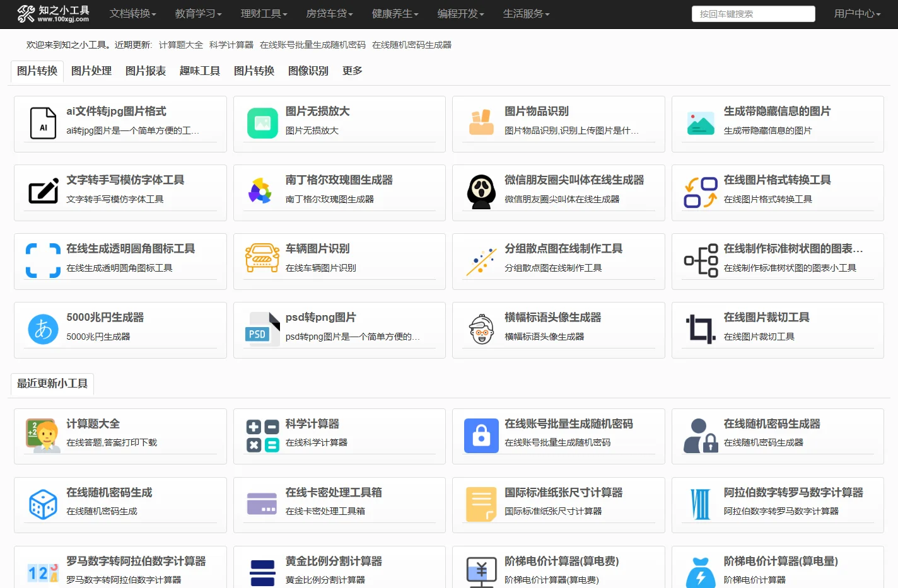Click the 南丁格尔玫瑰图生成器 colorful chart icon
Screen dimensions: 898x588
tap(260, 191)
